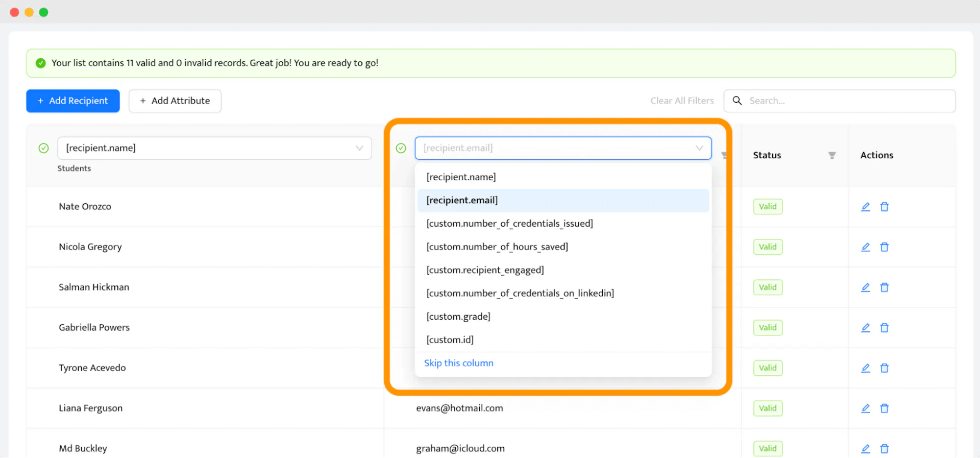Click Clear All Filters
Viewport: 980px width, 458px height.
point(682,101)
